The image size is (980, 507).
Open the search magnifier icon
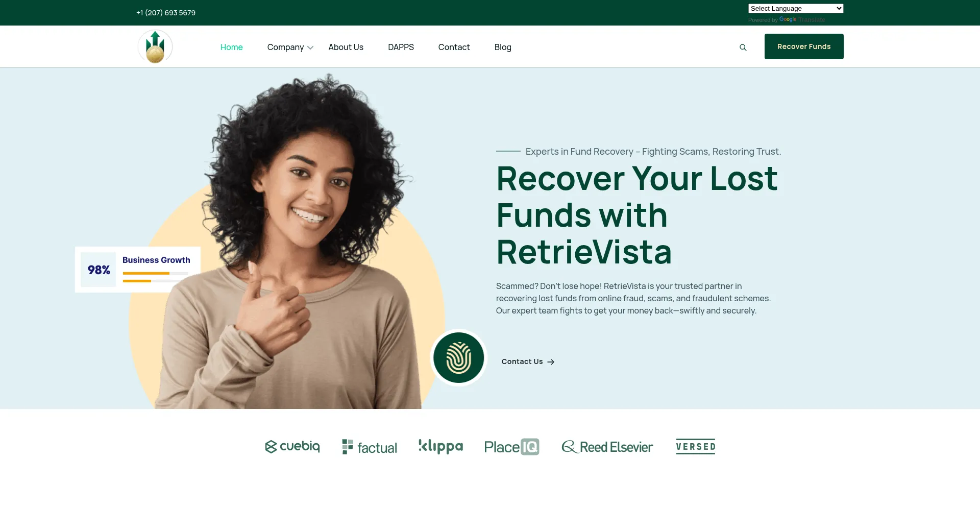[743, 47]
